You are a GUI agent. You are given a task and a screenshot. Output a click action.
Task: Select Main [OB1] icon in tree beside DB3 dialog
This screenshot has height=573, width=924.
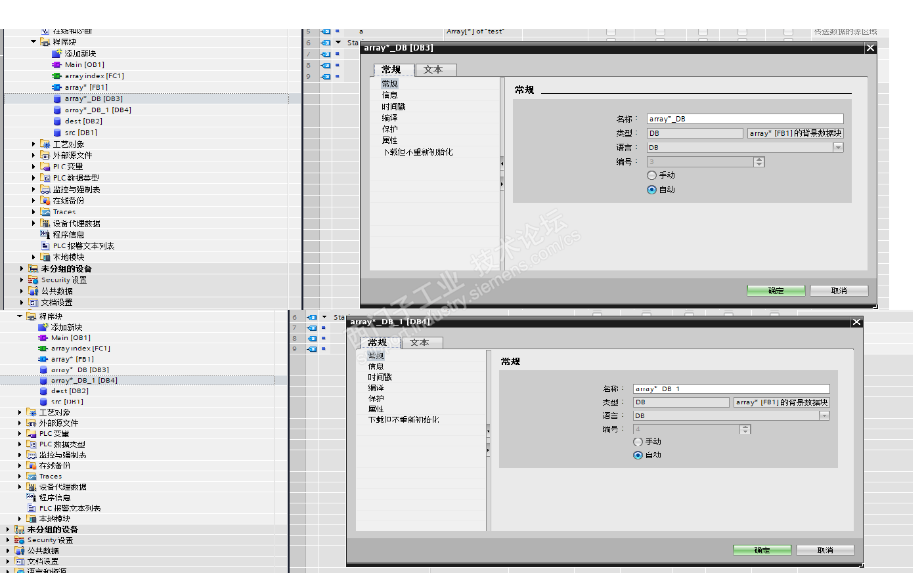point(56,64)
